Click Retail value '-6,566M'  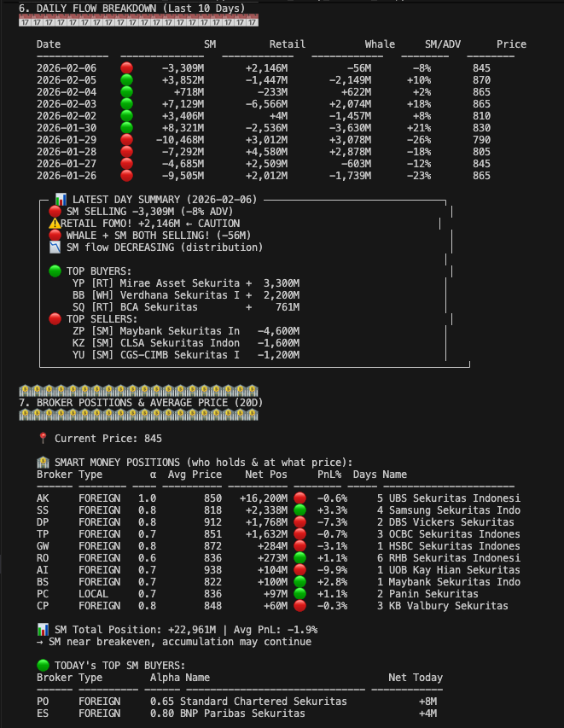coord(266,104)
